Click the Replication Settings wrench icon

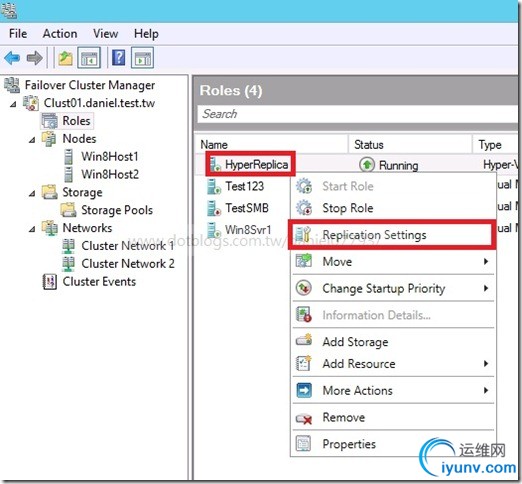tap(303, 235)
